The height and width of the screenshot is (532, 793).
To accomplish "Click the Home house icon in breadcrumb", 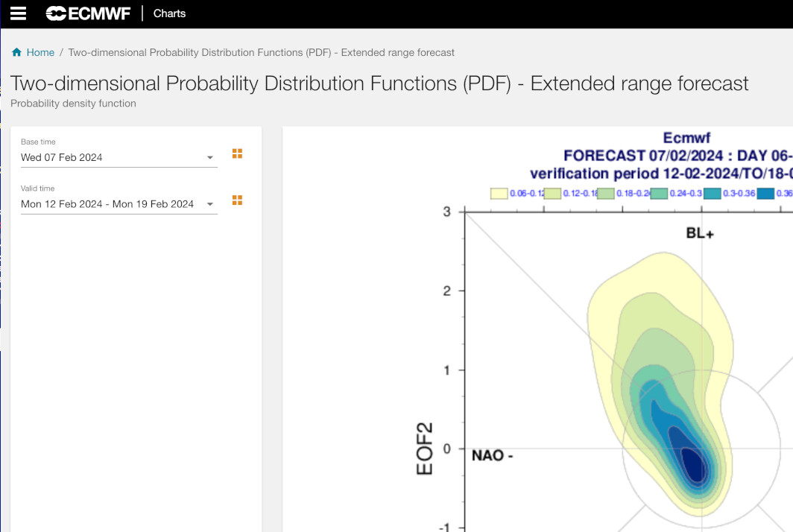I will pos(16,52).
